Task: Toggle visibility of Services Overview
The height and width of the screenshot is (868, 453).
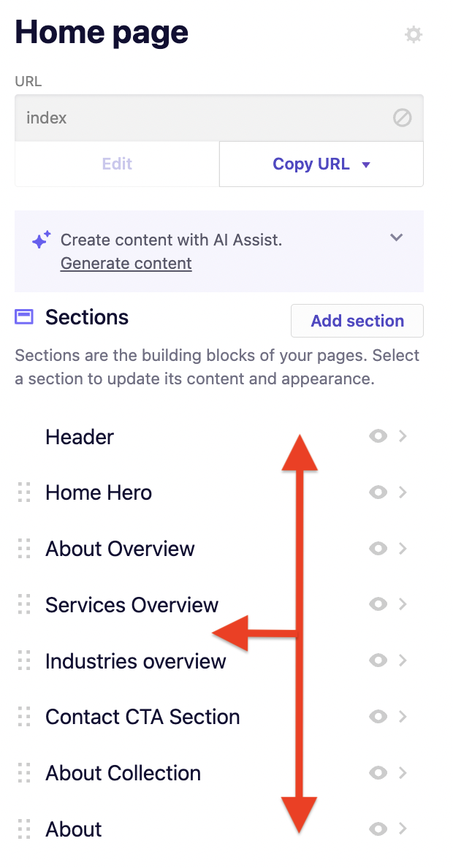Action: 378,604
